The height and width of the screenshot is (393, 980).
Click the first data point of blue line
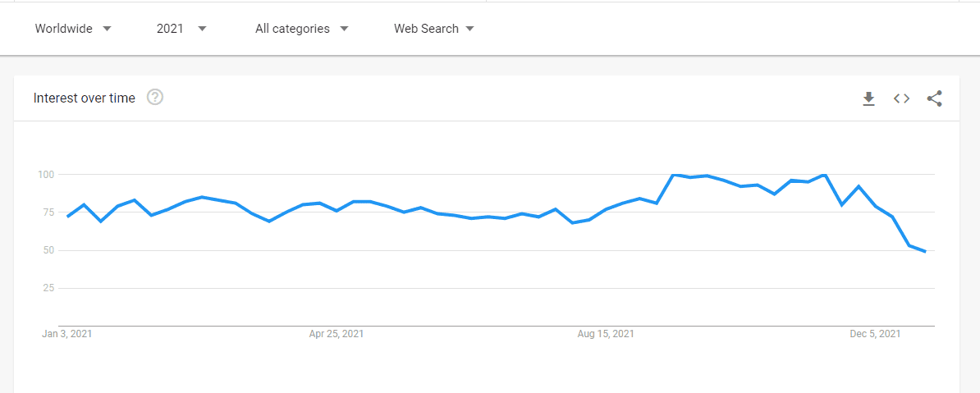click(67, 217)
